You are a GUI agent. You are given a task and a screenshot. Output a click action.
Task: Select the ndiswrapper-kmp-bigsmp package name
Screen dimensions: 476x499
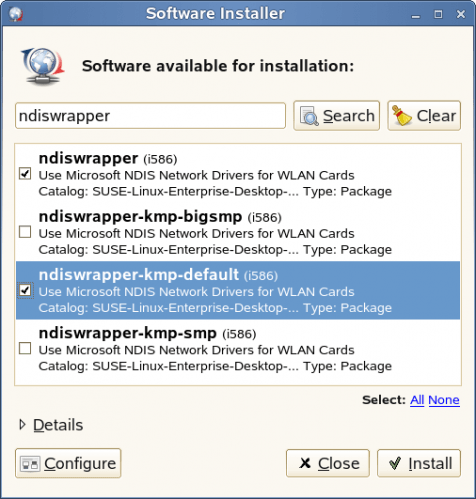point(140,217)
